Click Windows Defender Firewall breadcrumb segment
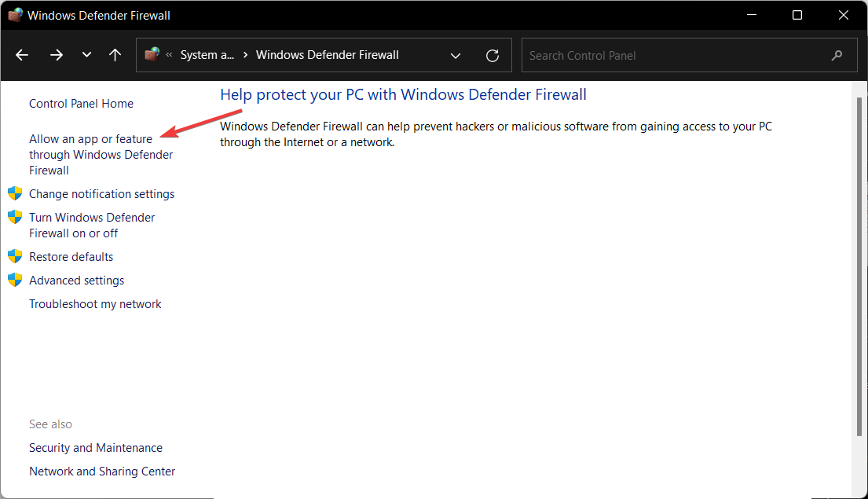Image resolution: width=868 pixels, height=499 pixels. [x=327, y=55]
